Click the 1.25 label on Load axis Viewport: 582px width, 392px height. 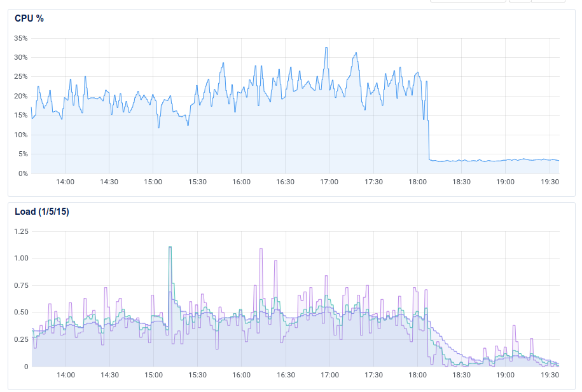(21, 231)
